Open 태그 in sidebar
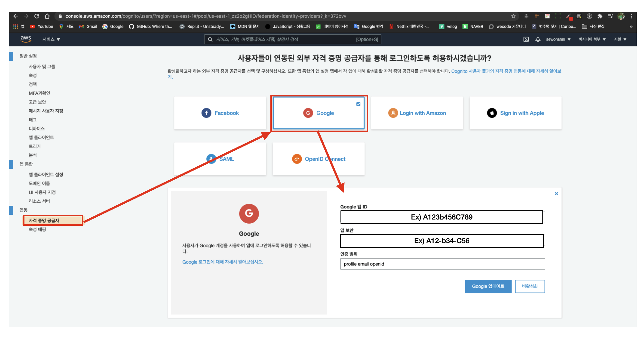This screenshot has width=644, height=338. (33, 120)
